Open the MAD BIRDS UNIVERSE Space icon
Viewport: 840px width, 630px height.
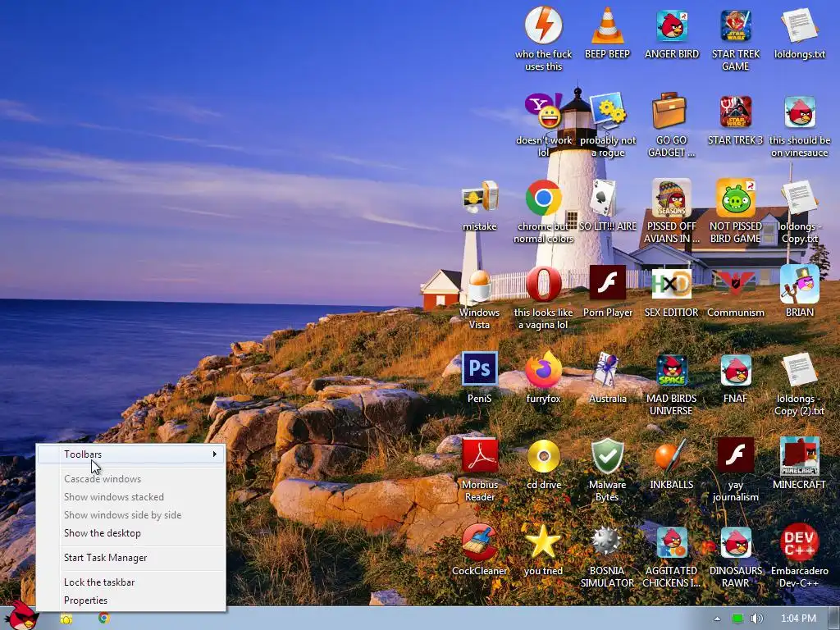[672, 371]
